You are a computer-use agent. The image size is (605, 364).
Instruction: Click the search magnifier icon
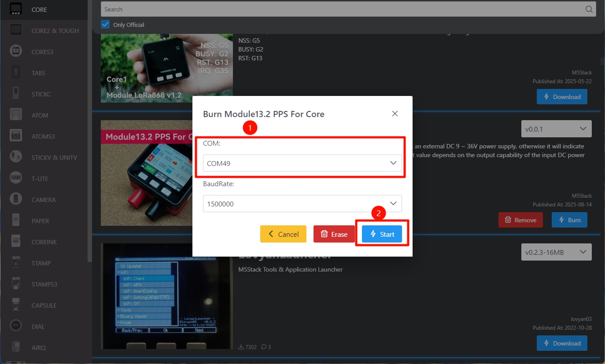point(589,9)
